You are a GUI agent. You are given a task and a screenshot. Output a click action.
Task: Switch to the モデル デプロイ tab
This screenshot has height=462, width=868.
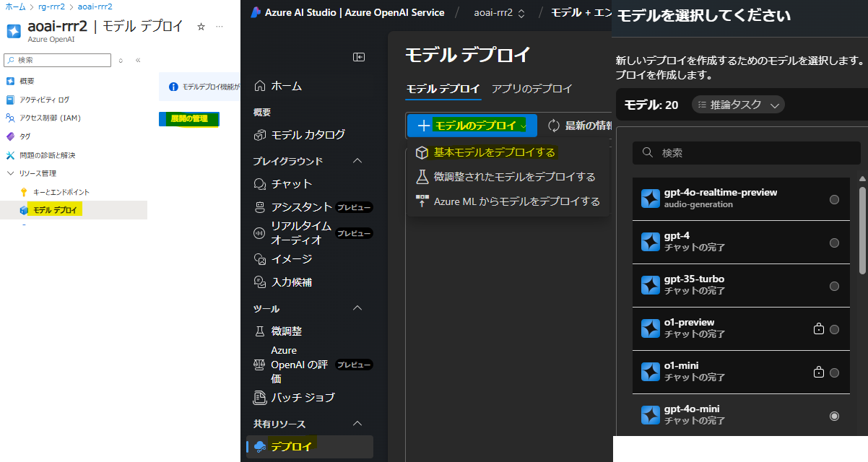[443, 89]
